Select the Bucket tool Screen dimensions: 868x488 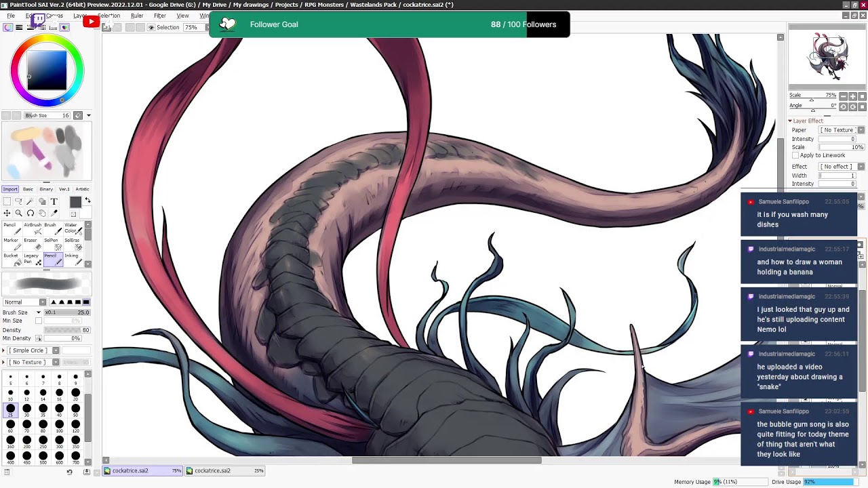click(x=11, y=259)
